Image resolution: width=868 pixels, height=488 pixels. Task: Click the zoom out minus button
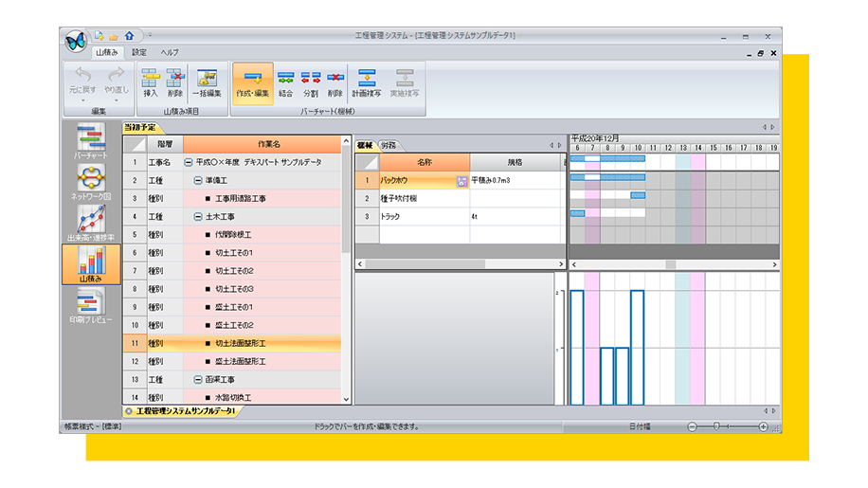[692, 426]
